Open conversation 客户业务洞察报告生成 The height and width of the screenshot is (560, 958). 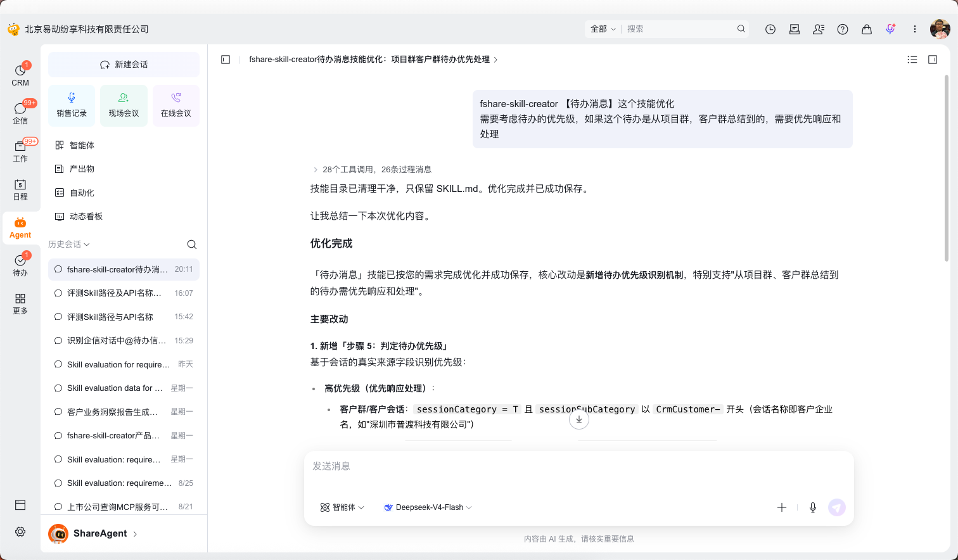pos(124,412)
